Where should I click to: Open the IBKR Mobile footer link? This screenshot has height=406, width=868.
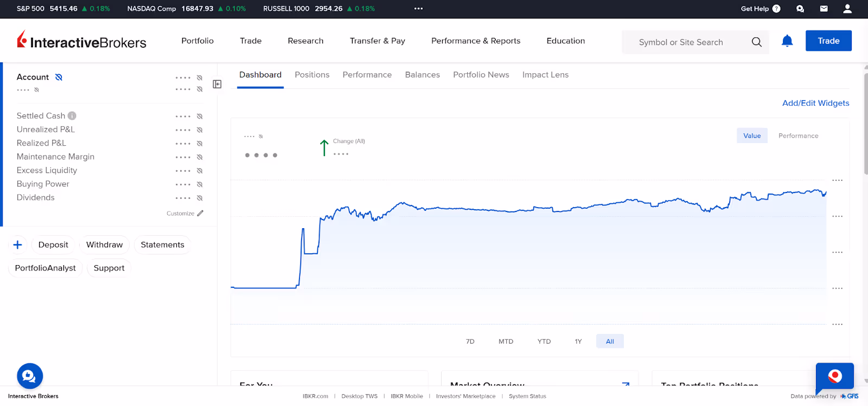407,396
